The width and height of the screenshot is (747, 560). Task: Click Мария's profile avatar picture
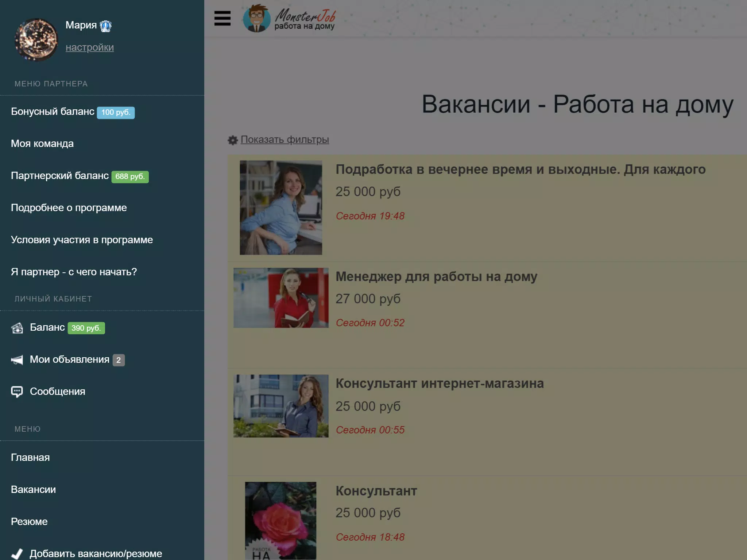coord(36,39)
